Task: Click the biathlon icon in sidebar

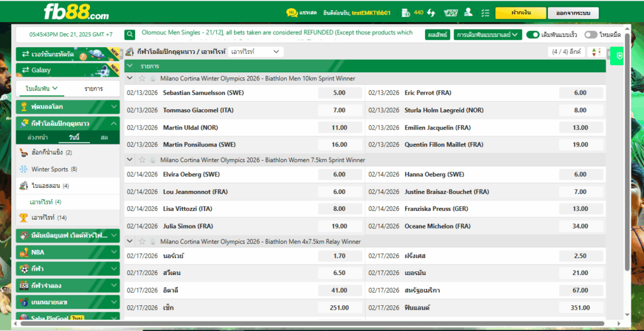Action: 24,185
